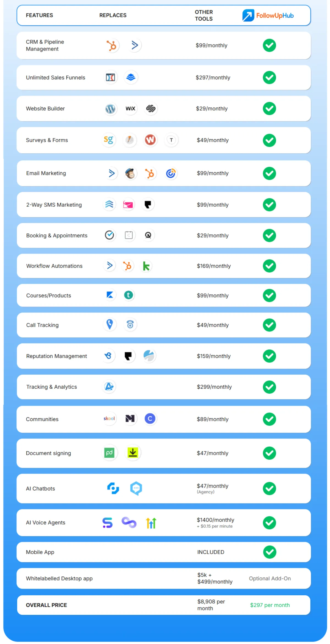The image size is (330, 644).
Task: Click the FollowUpHub logo in header
Action: click(x=268, y=15)
